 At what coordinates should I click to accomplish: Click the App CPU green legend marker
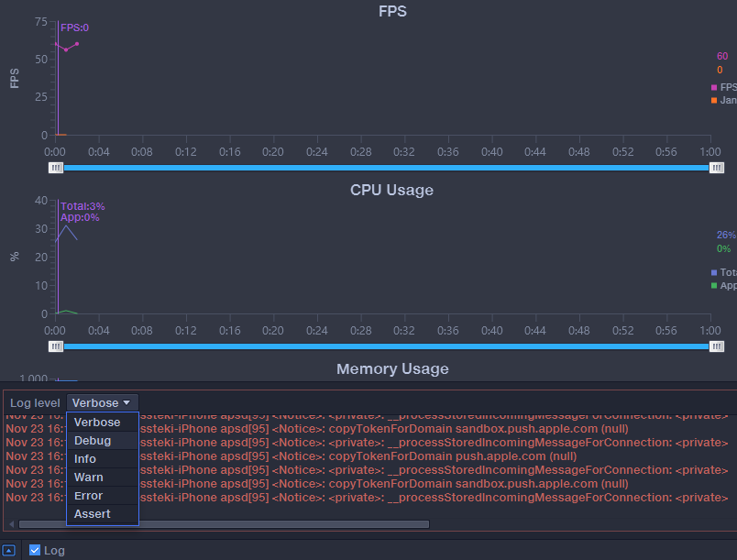pyautogui.click(x=714, y=286)
